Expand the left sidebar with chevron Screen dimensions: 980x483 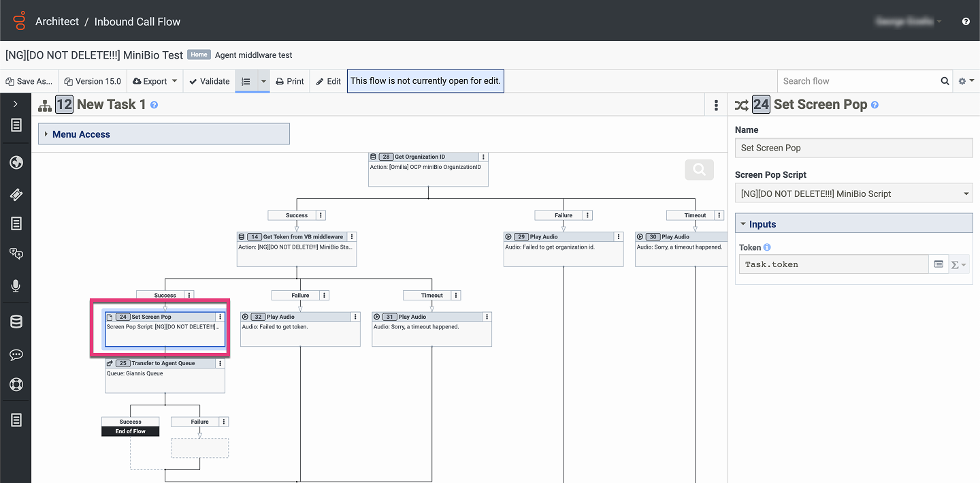click(x=16, y=104)
